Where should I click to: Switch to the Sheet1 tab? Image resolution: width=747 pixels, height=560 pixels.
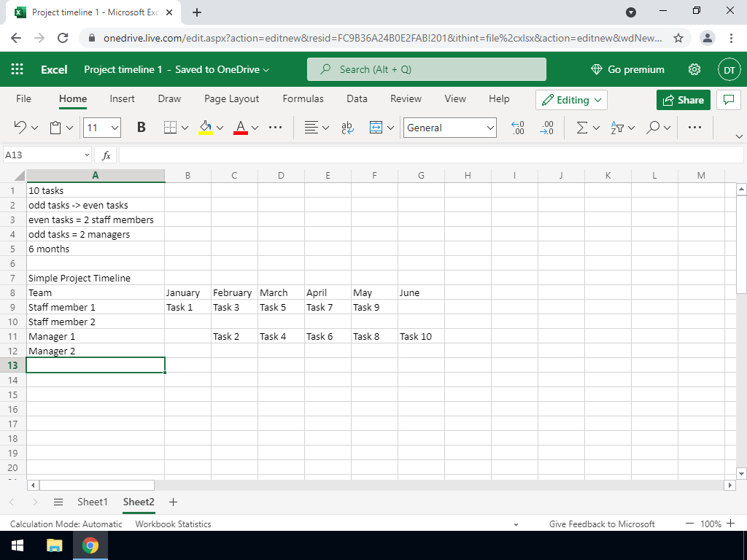(92, 502)
